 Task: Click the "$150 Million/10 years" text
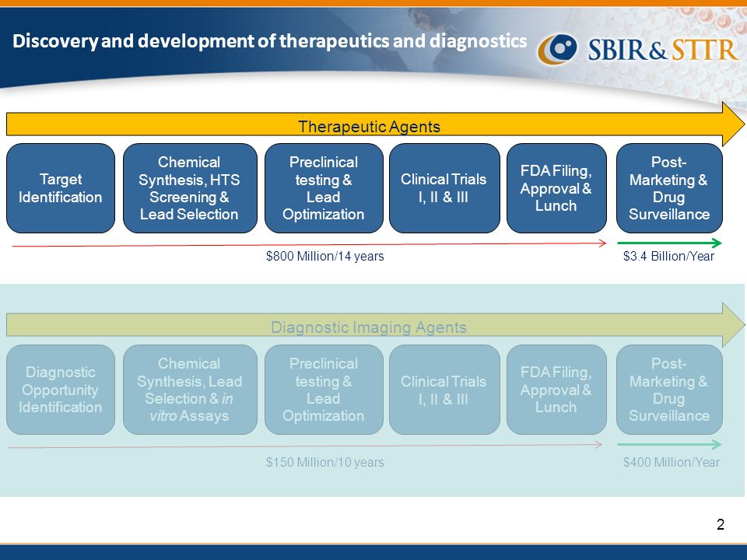pyautogui.click(x=325, y=462)
